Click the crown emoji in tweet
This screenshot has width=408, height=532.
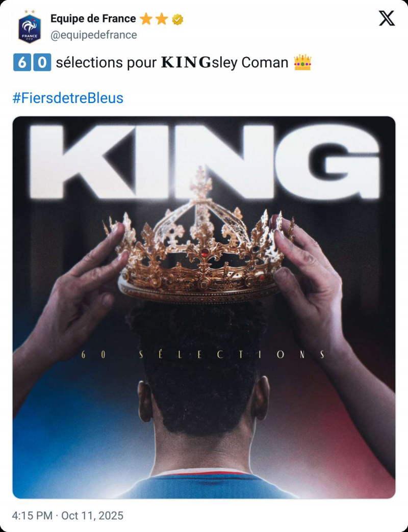pos(302,63)
